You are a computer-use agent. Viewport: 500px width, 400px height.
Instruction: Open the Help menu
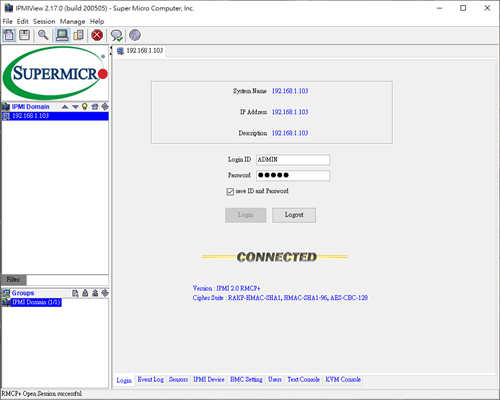(x=97, y=21)
